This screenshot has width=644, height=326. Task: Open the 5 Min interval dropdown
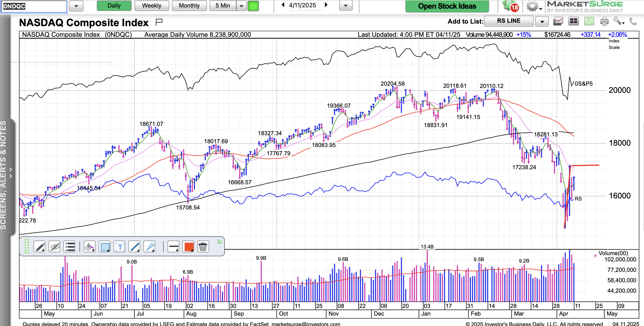click(241, 6)
